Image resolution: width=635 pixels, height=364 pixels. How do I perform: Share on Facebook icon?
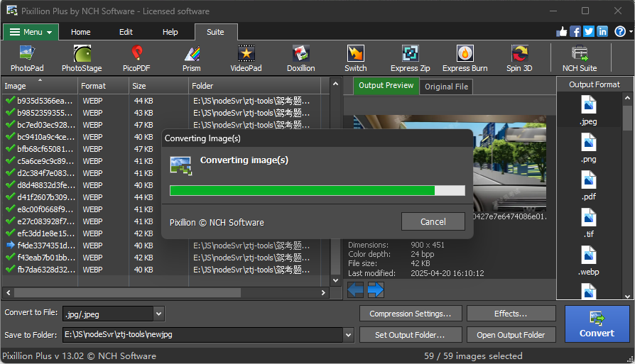tap(575, 31)
